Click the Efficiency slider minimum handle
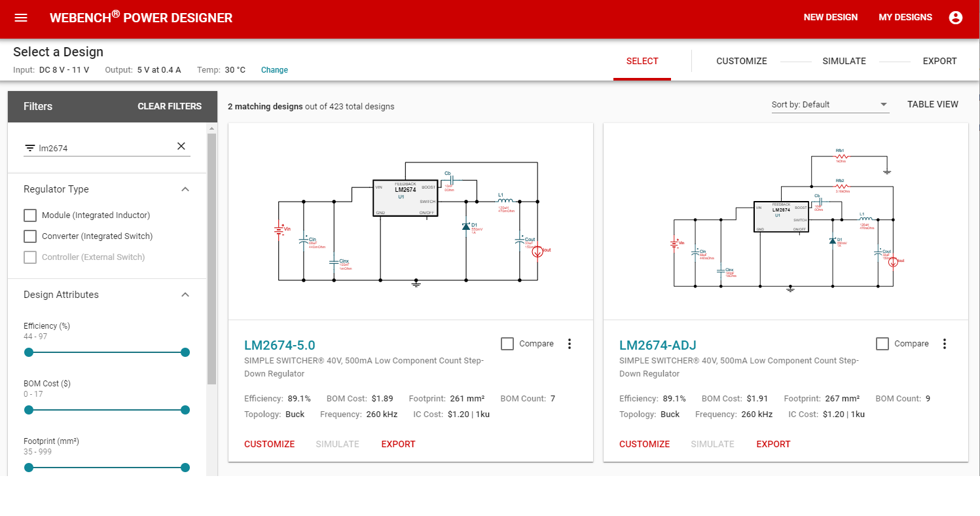Viewport: 980px width, 516px height. tap(29, 352)
